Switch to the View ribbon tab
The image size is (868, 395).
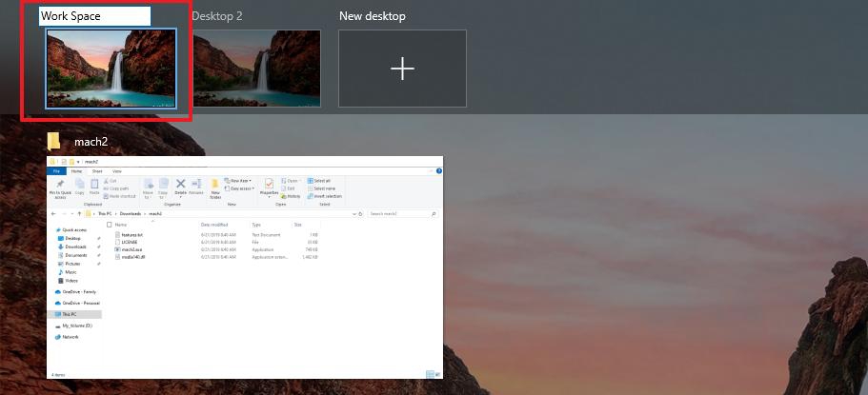(116, 171)
